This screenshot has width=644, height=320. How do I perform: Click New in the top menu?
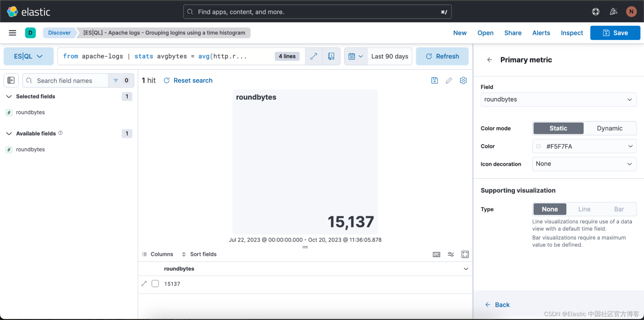pos(460,33)
